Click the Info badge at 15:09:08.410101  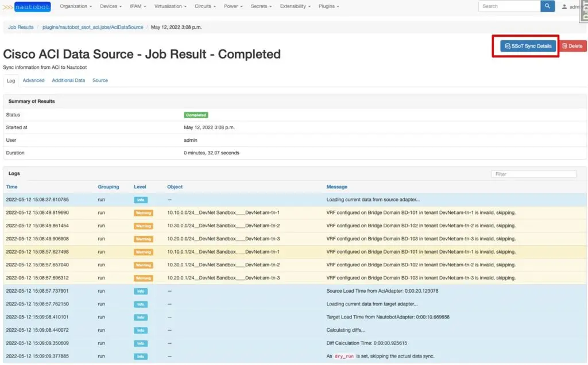click(x=141, y=317)
